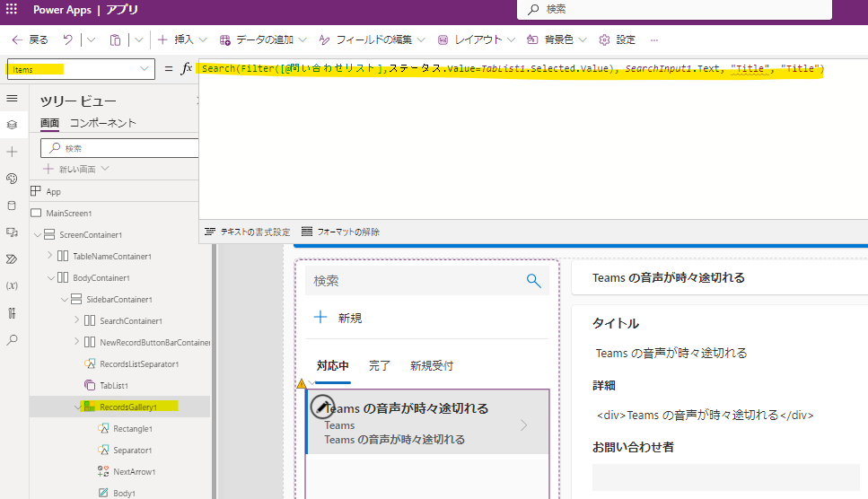Screen dimensions: 868x499
Task: Show more commands with the ellipsis
Action: coord(654,39)
